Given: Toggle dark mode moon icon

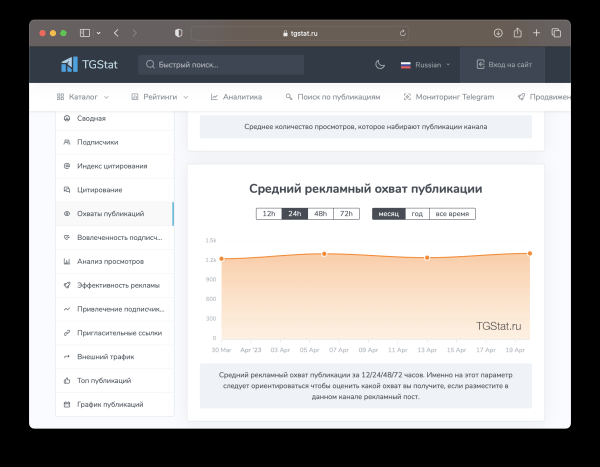Looking at the screenshot, I should click(x=380, y=65).
